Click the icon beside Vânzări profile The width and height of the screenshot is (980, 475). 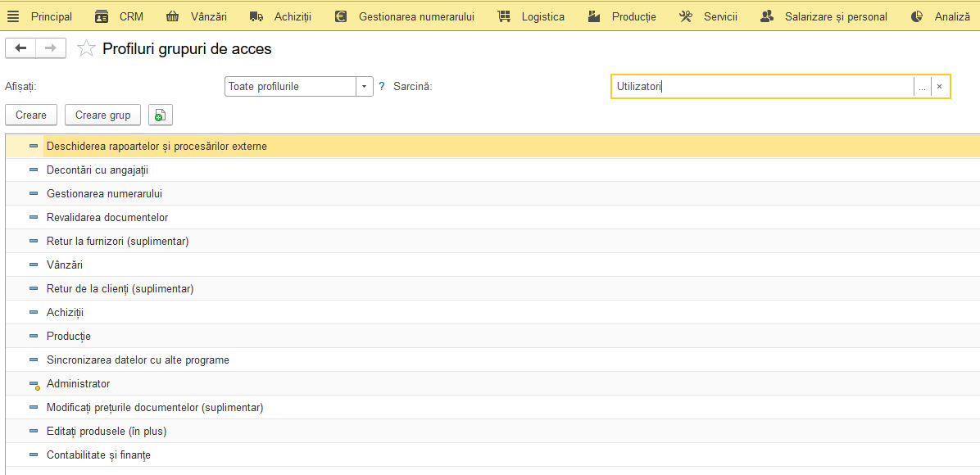tap(34, 265)
